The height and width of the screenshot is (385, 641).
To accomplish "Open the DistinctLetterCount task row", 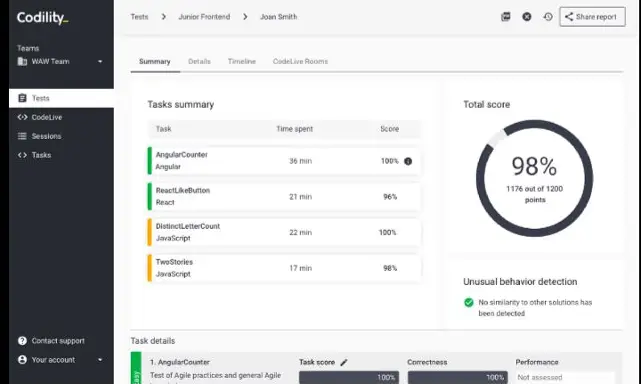I will (x=284, y=232).
